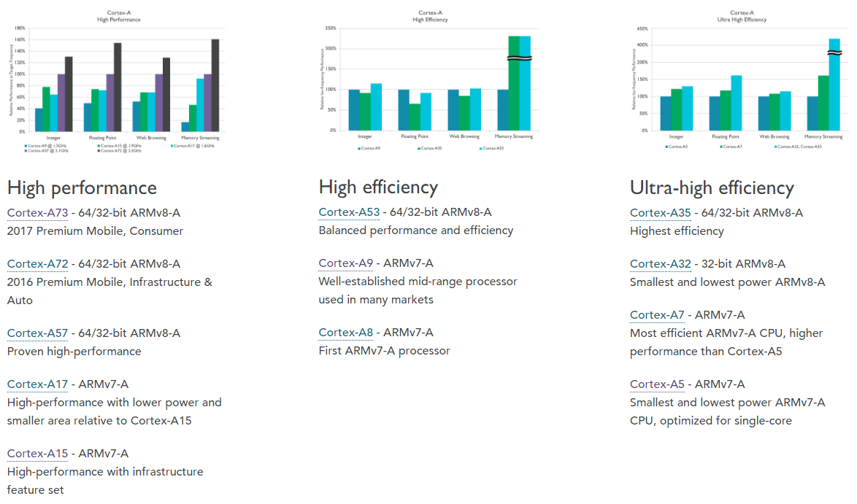Image resolution: width=857 pixels, height=504 pixels.
Task: Click legend entry "Cortex-A57 @ 2.1GHz"
Action: [x=47, y=151]
